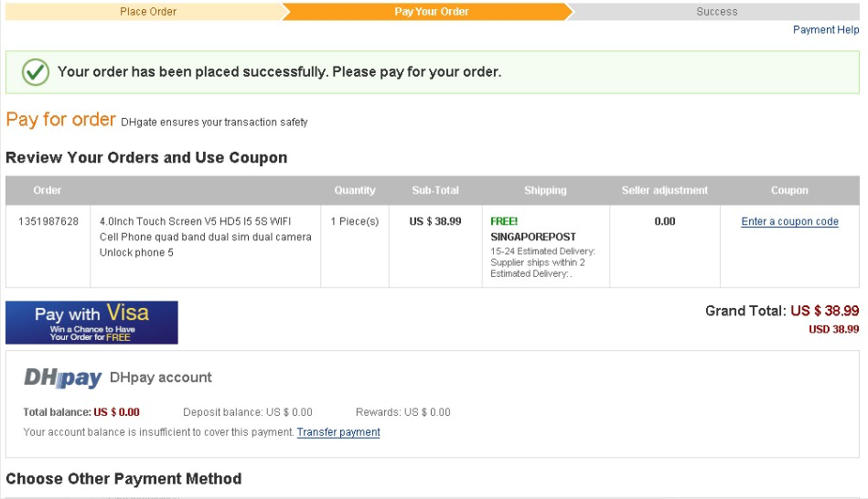The width and height of the screenshot is (868, 499).
Task: Open the Transfer payment link
Action: pos(338,432)
